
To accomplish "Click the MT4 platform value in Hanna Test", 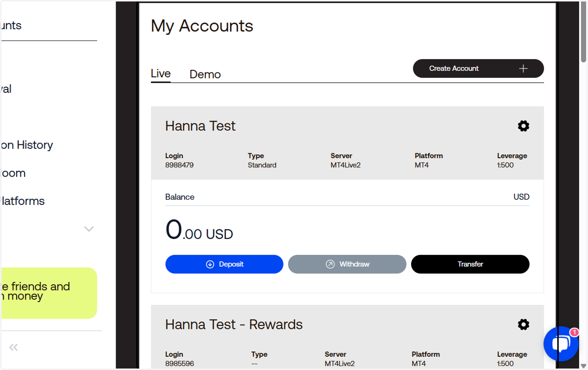I will pyautogui.click(x=421, y=165).
